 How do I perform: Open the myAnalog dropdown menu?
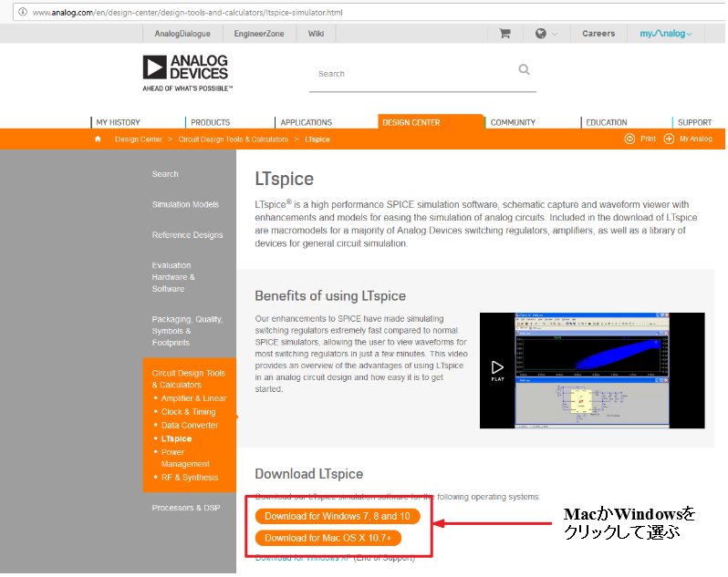coord(666,34)
